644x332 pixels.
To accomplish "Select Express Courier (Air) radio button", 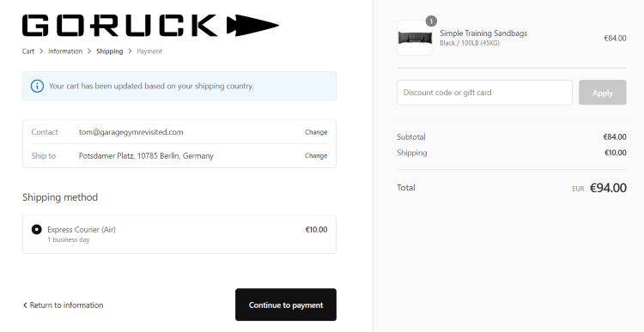I will tap(37, 229).
